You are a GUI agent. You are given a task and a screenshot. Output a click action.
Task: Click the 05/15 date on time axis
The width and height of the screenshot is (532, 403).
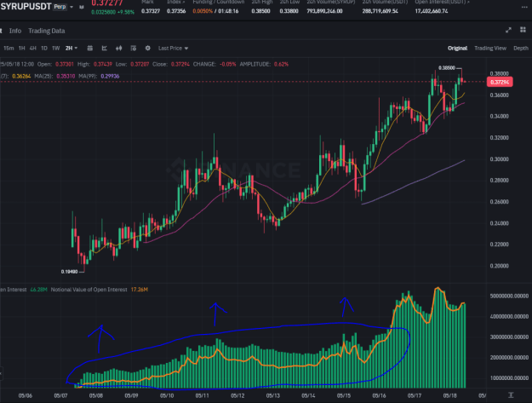pyautogui.click(x=344, y=396)
